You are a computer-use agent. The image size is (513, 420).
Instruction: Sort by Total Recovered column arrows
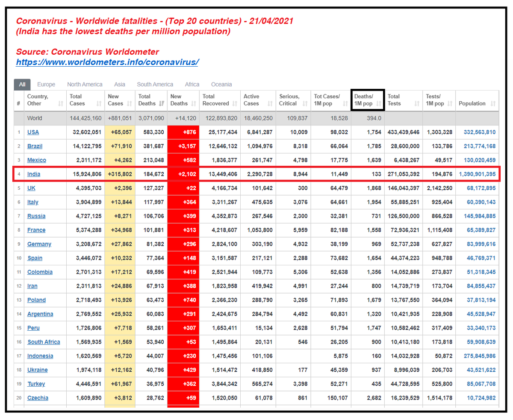click(x=235, y=104)
